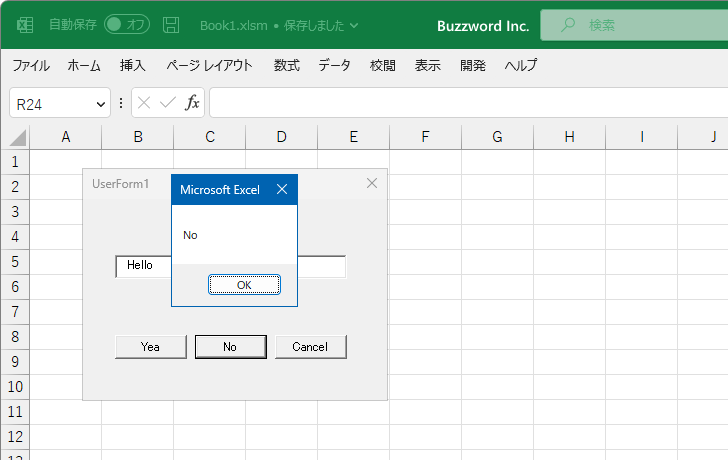Image resolution: width=728 pixels, height=460 pixels.
Task: Select column G header
Action: [497, 137]
